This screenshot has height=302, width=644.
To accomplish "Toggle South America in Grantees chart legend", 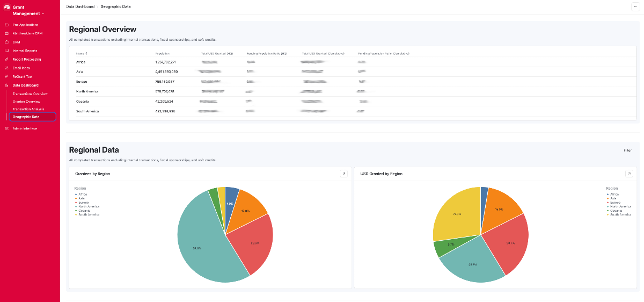I will tap(88, 214).
